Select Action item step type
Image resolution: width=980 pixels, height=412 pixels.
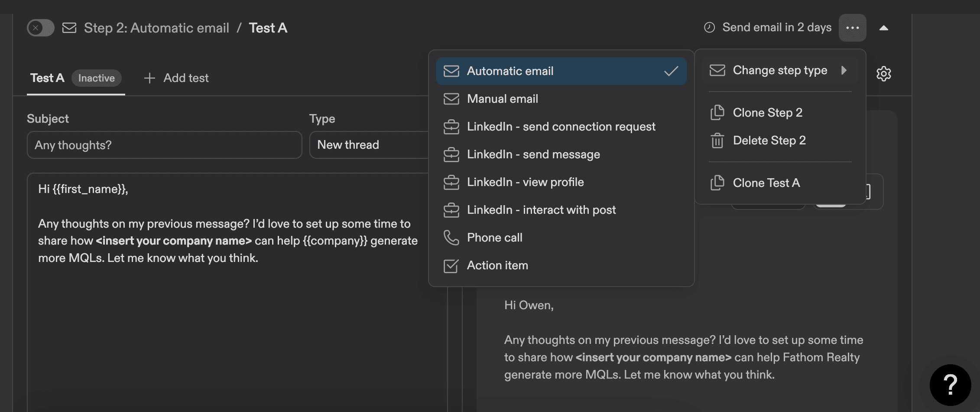click(x=561, y=265)
